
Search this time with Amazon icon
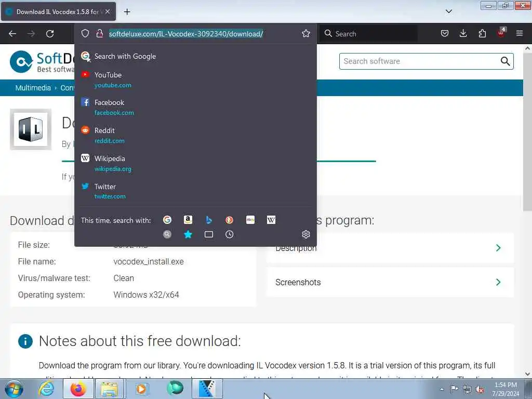188,220
